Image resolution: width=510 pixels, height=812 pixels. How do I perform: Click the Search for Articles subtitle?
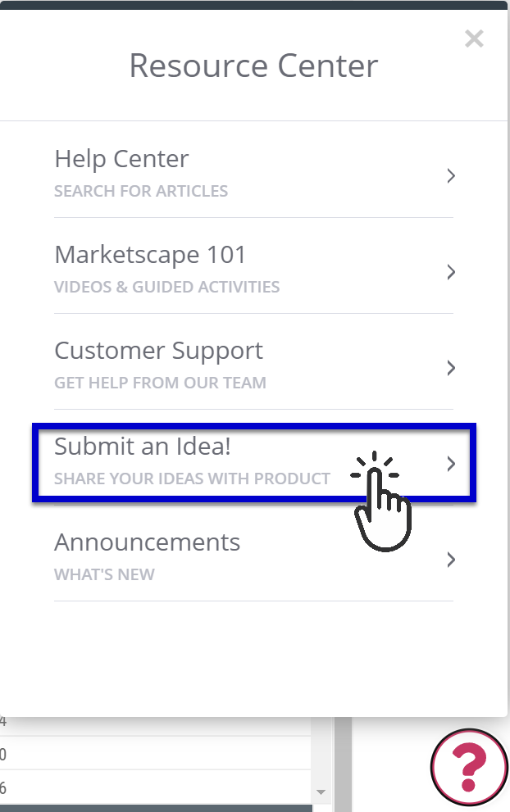pyautogui.click(x=141, y=191)
